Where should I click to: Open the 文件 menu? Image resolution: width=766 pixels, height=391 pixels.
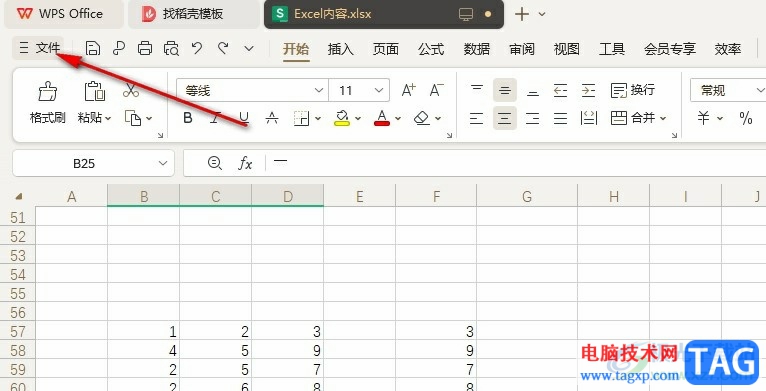pyautogui.click(x=39, y=48)
